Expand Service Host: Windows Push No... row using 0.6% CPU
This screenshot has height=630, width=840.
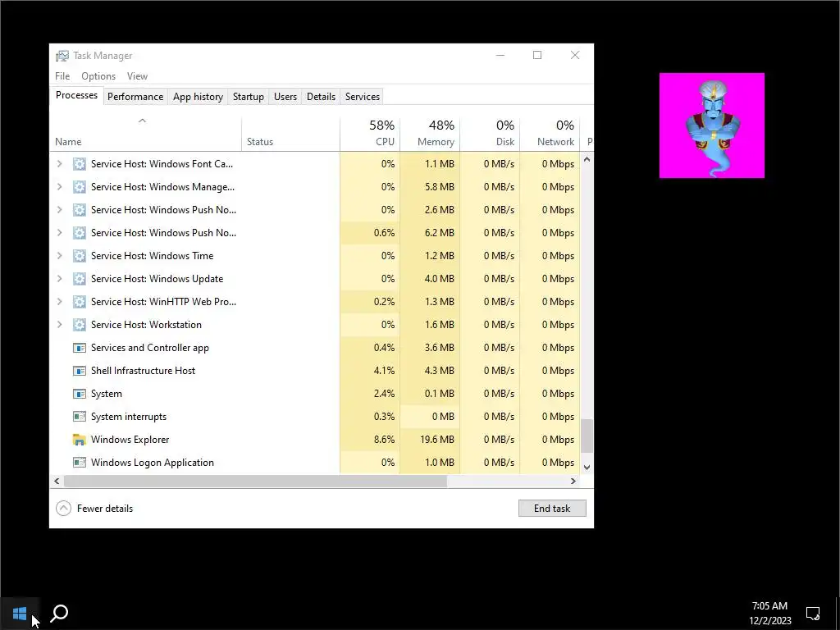pos(59,233)
